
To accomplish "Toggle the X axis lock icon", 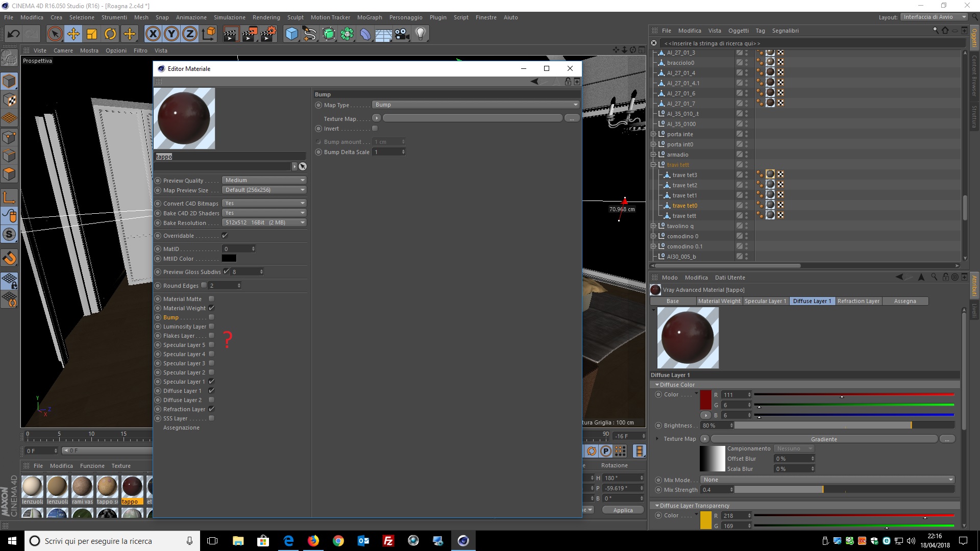I will (153, 34).
